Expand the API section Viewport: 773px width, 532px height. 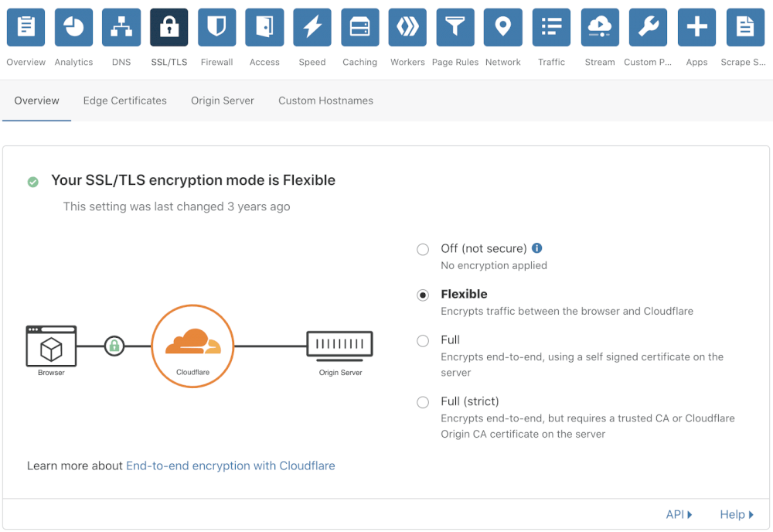[x=679, y=514]
